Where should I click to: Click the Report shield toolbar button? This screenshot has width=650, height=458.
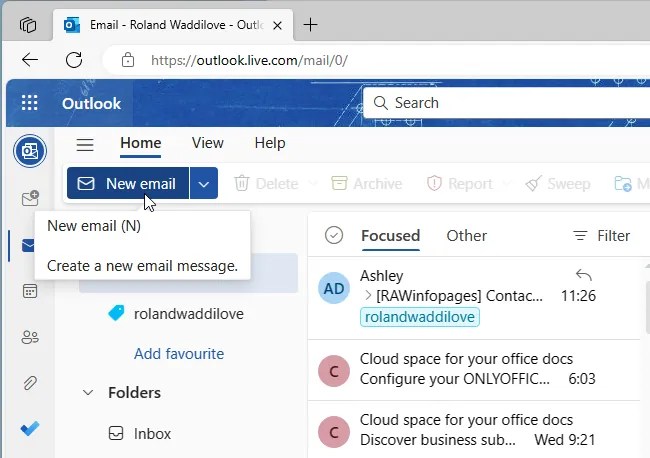460,183
